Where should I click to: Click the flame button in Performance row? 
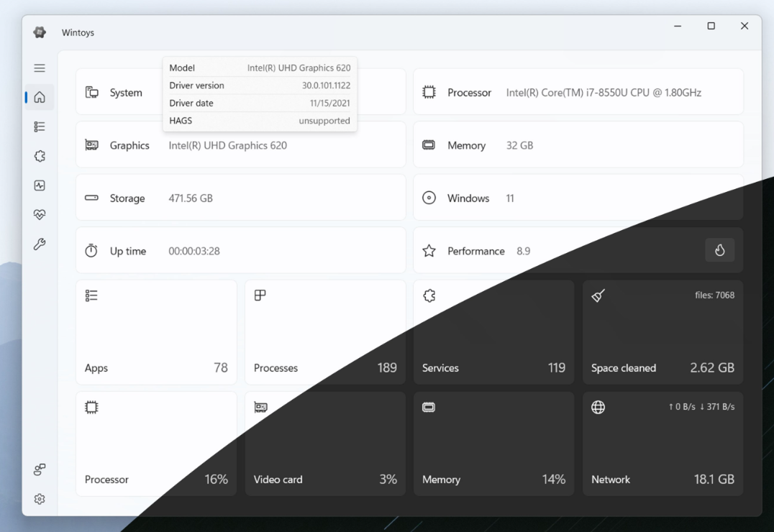pyautogui.click(x=719, y=250)
